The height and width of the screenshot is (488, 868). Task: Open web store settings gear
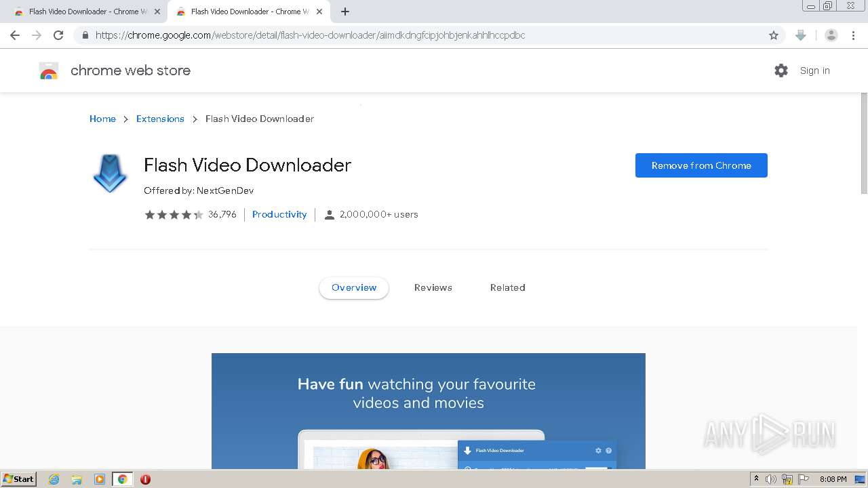(781, 70)
